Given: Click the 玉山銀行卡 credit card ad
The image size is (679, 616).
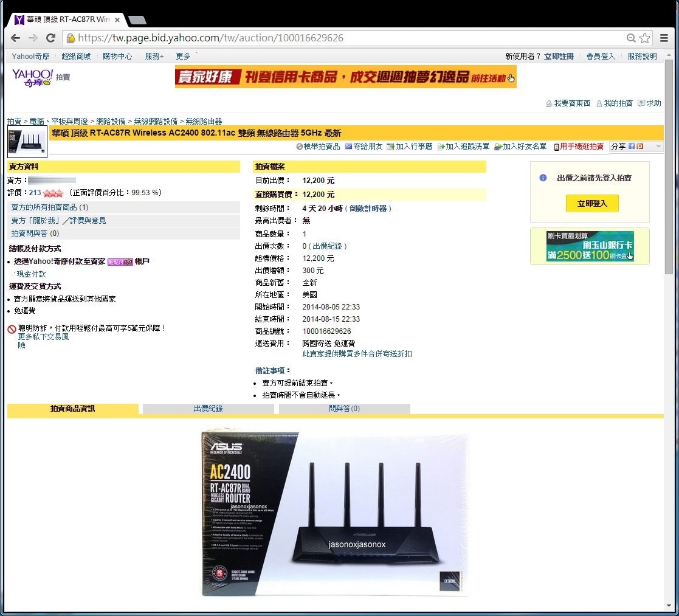Looking at the screenshot, I should pyautogui.click(x=590, y=246).
